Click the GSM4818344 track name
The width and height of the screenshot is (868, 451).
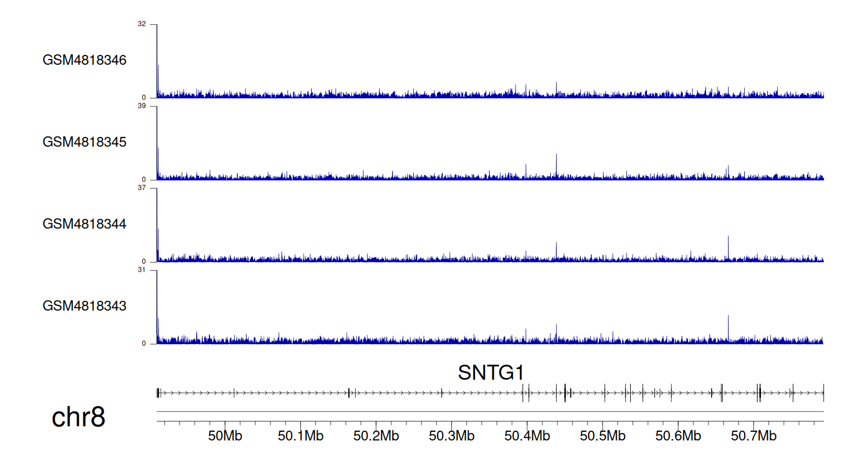84,223
